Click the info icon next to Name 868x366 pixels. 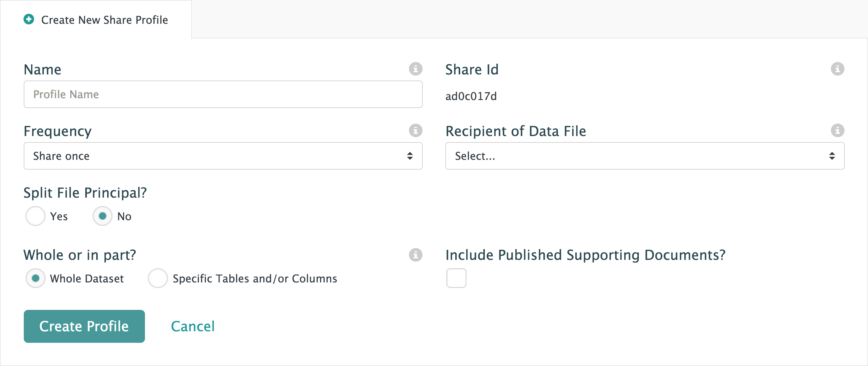point(415,69)
